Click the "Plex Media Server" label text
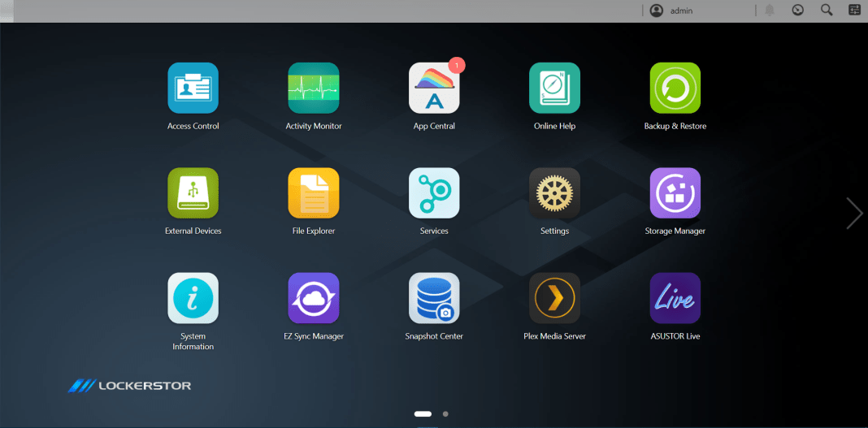This screenshot has height=428, width=868. (x=554, y=336)
